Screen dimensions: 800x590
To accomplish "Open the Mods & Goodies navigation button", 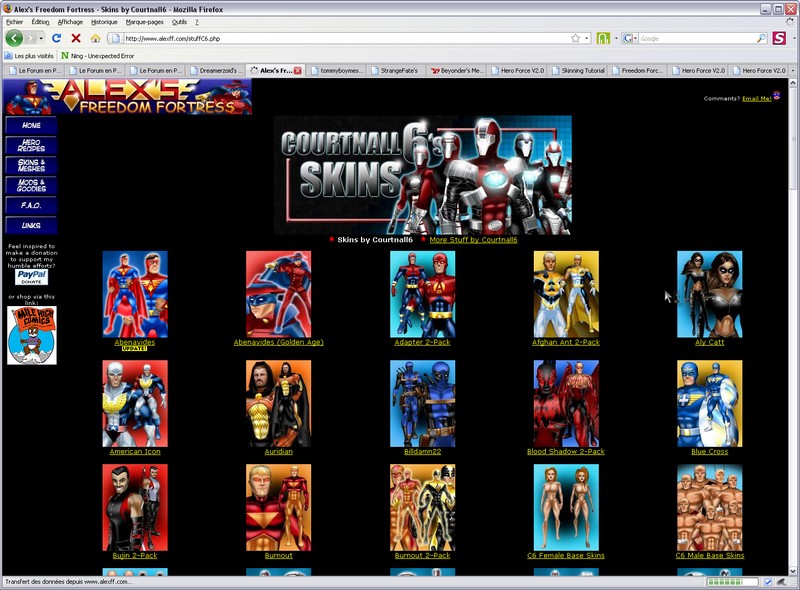I will [31, 185].
